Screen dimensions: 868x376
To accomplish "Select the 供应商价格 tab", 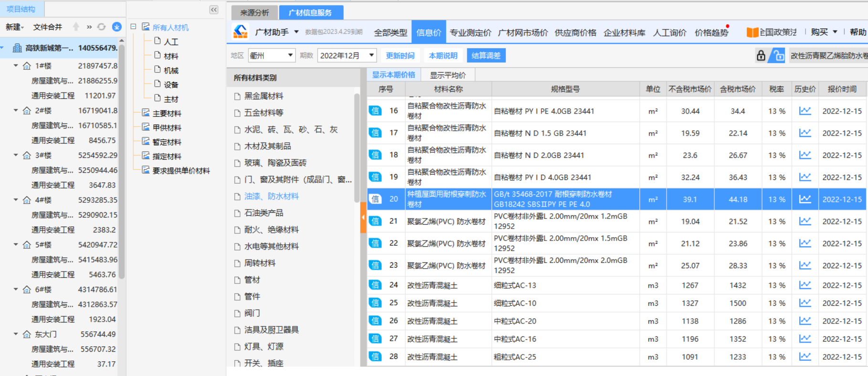I will pos(575,32).
